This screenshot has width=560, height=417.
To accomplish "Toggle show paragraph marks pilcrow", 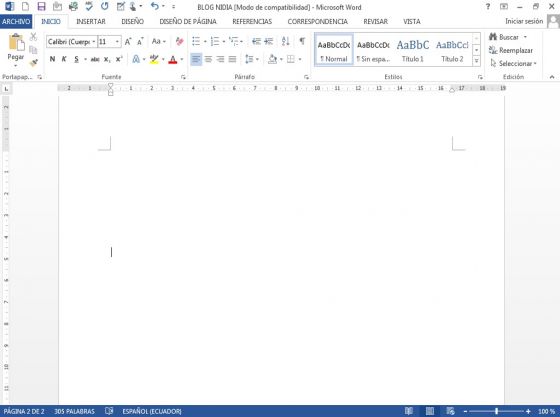I will [302, 41].
